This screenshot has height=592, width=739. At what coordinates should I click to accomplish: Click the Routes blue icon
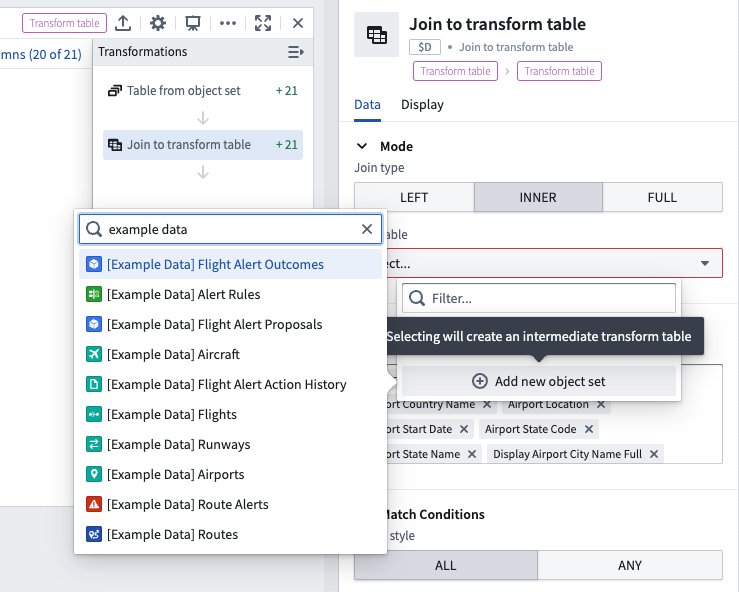(94, 534)
